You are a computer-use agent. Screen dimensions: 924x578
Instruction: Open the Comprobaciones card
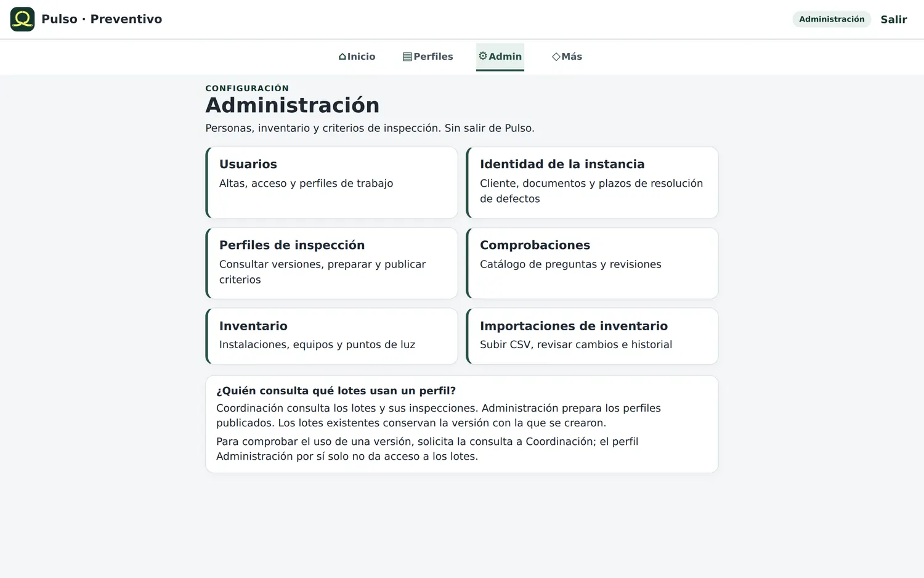592,263
